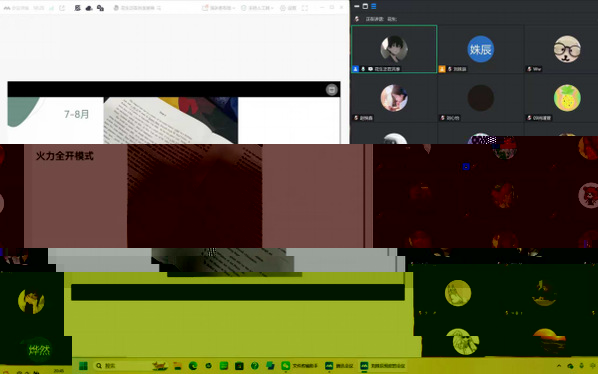The image size is (598, 374).
Task: Click the sharing status label with hand icon
Action: point(137,8)
